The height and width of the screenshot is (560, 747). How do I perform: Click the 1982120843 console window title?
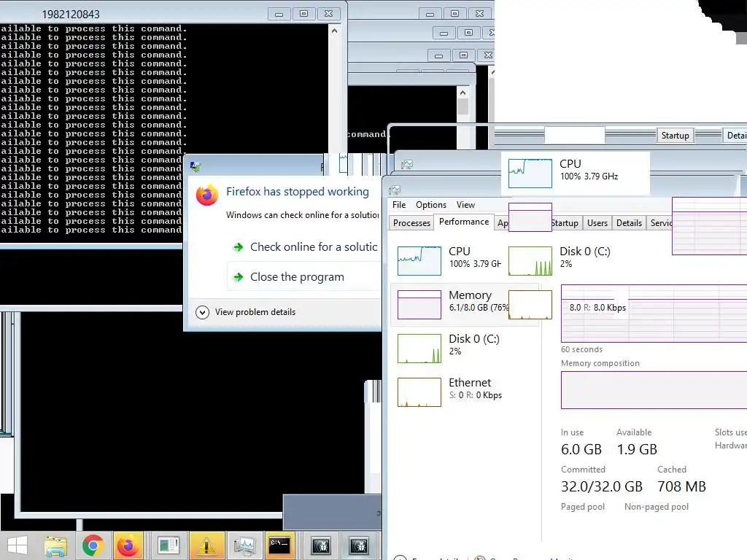click(71, 15)
